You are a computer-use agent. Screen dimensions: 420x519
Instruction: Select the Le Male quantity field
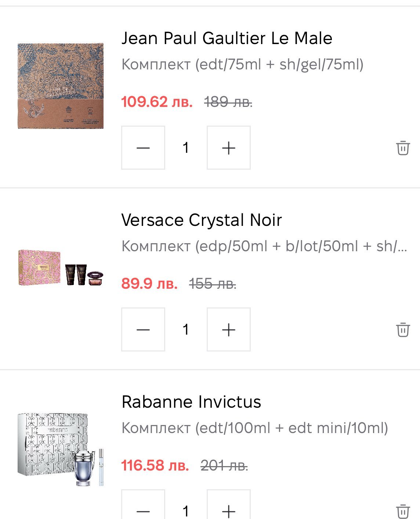pos(186,148)
